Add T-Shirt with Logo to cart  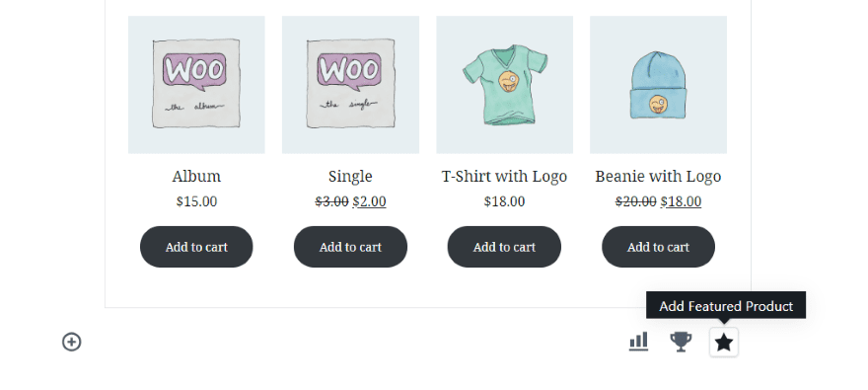(504, 247)
